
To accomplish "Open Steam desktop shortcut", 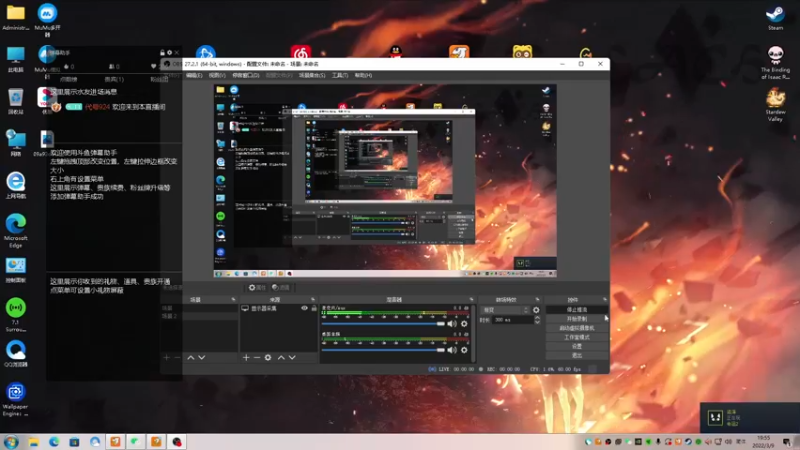I will [x=775, y=18].
